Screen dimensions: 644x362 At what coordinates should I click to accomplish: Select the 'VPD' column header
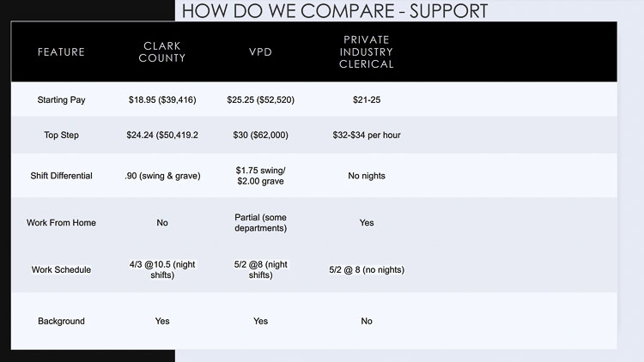click(260, 52)
